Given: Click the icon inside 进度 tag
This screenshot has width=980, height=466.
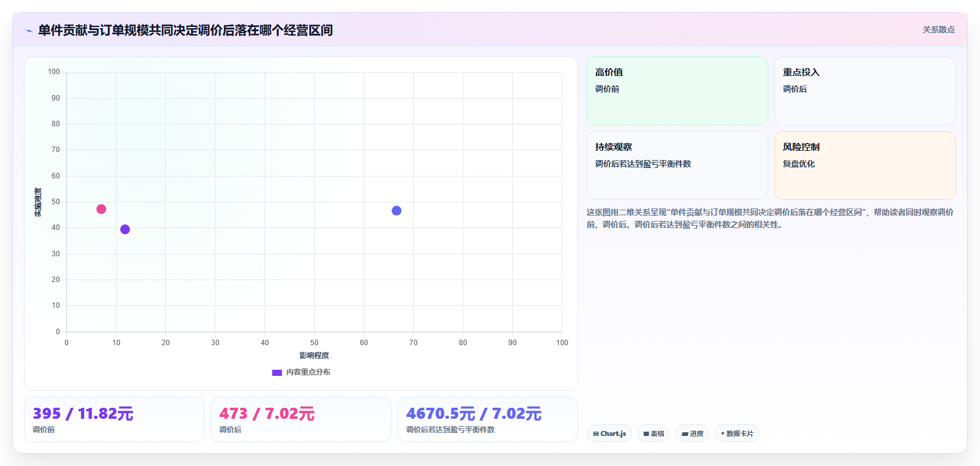Looking at the screenshot, I should 685,434.
